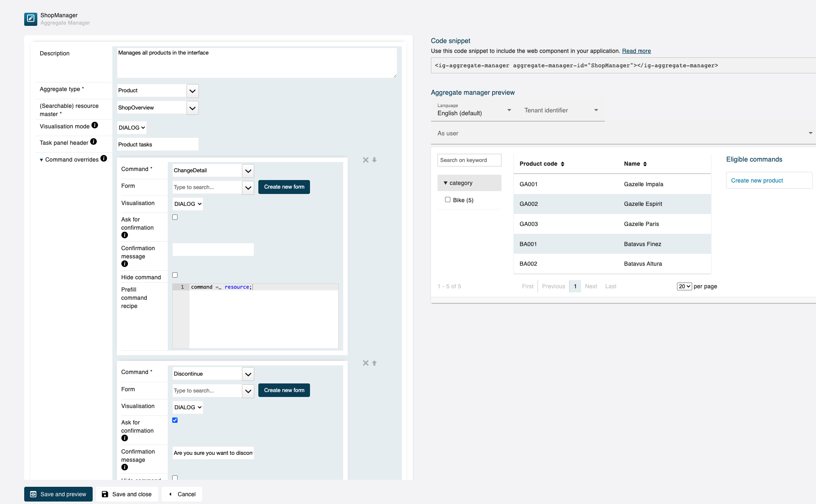
Task: Click Create new product
Action: tap(758, 180)
